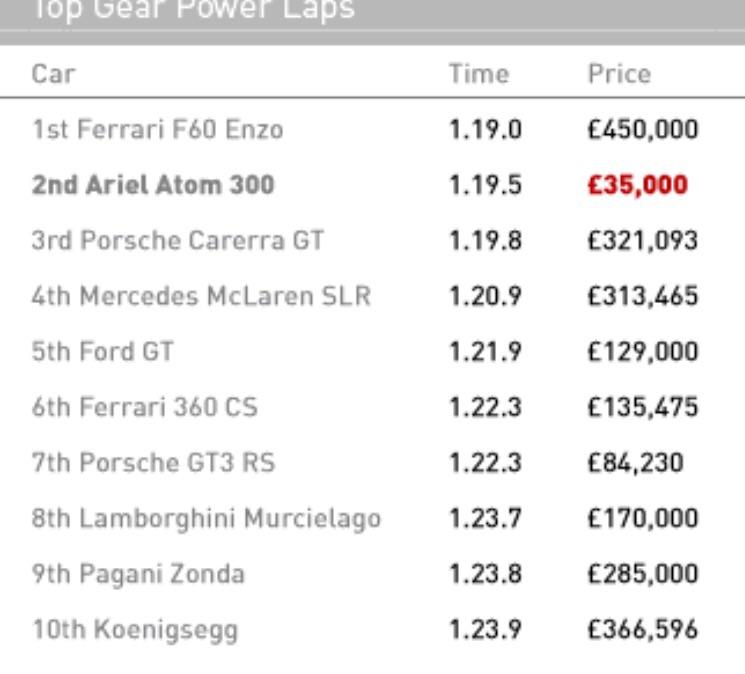Viewport: 745px width, 674px height.
Task: Open the 8th Lamborghini Murcielago row
Action: tap(372, 518)
